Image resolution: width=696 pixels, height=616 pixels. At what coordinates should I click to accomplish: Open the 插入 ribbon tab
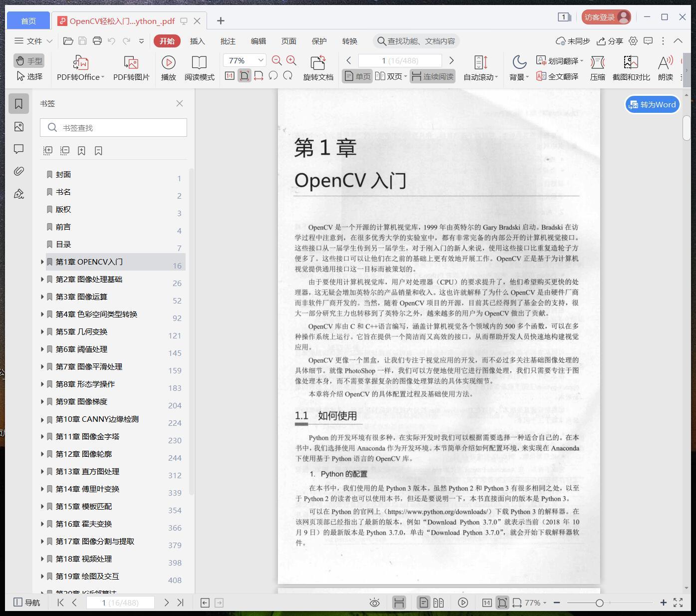tap(198, 41)
